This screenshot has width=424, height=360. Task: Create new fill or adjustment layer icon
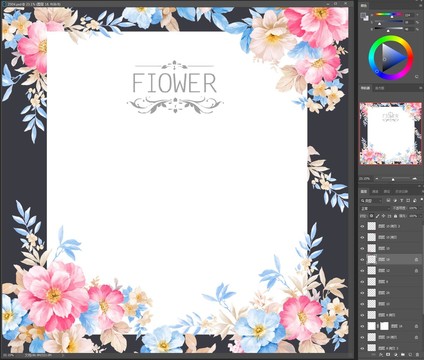pyautogui.click(x=396, y=354)
